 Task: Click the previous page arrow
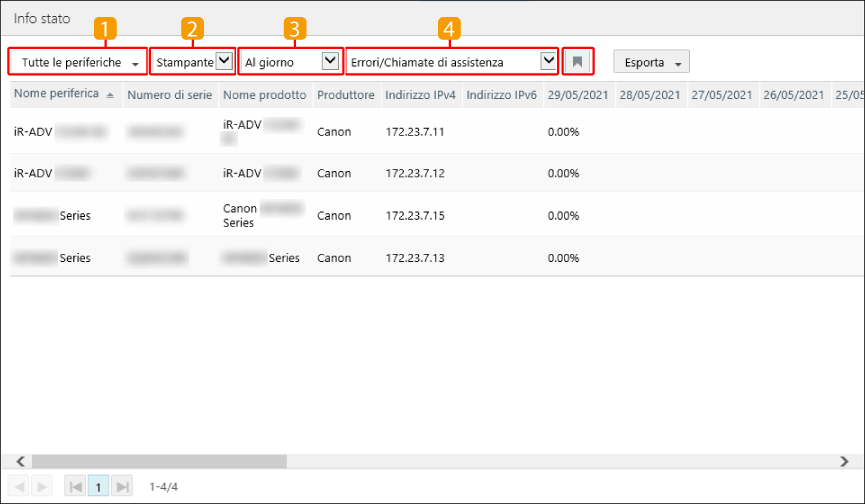[18, 486]
